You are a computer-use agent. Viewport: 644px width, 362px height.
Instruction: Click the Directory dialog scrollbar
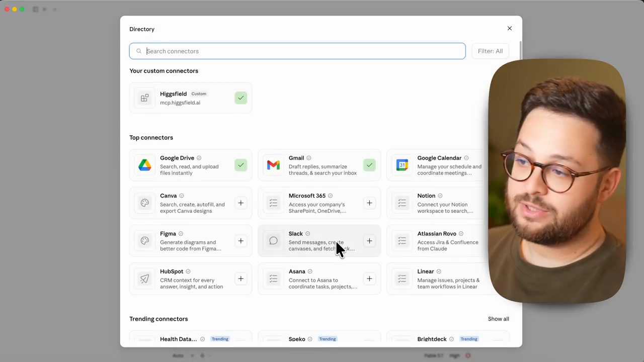[x=520, y=50]
